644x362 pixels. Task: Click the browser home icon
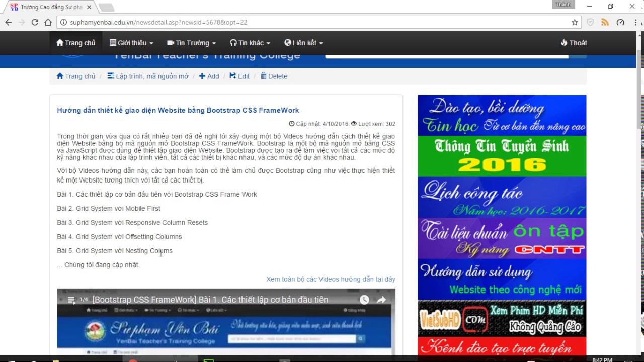click(48, 22)
